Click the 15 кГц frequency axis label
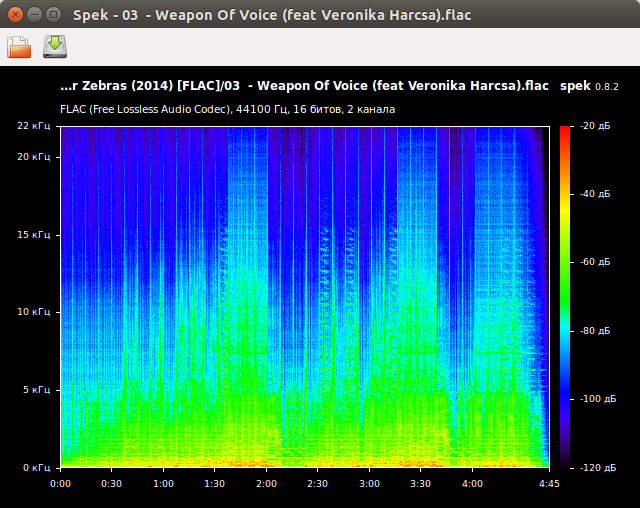The width and height of the screenshot is (640, 508). [x=35, y=235]
